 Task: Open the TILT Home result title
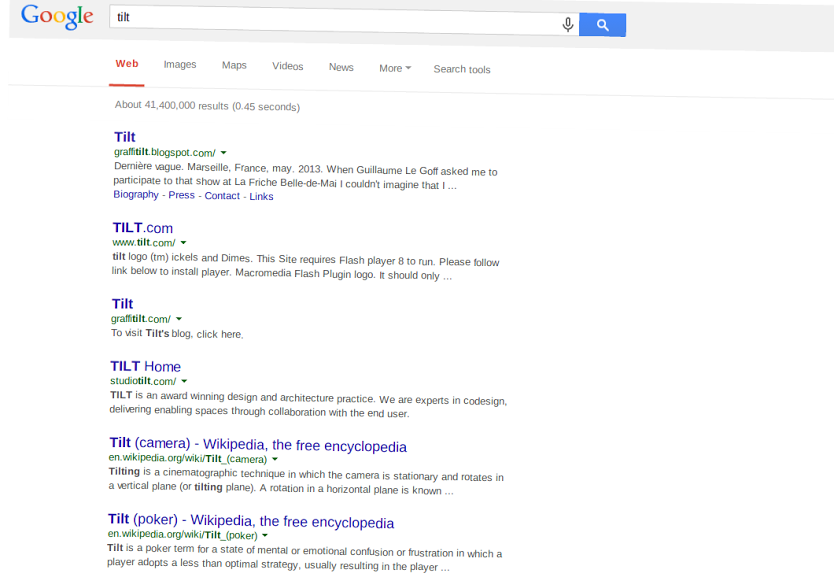145,366
